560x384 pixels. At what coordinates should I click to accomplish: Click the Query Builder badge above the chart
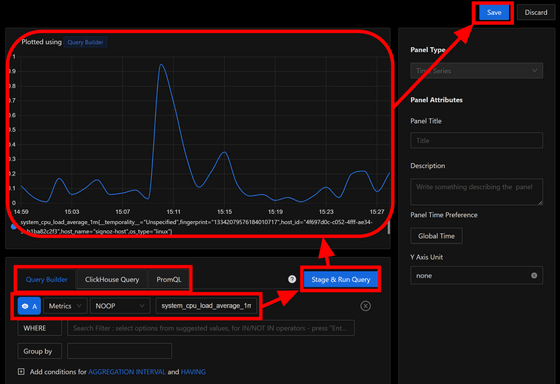[x=85, y=42]
